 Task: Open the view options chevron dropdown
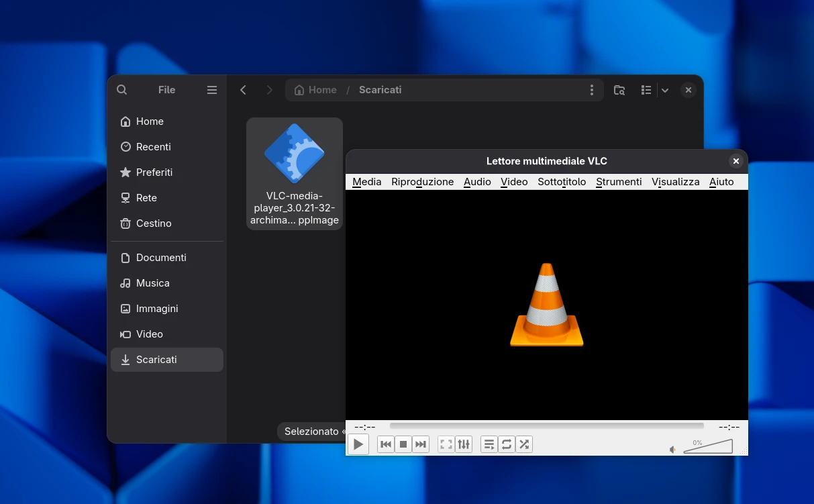click(x=664, y=89)
